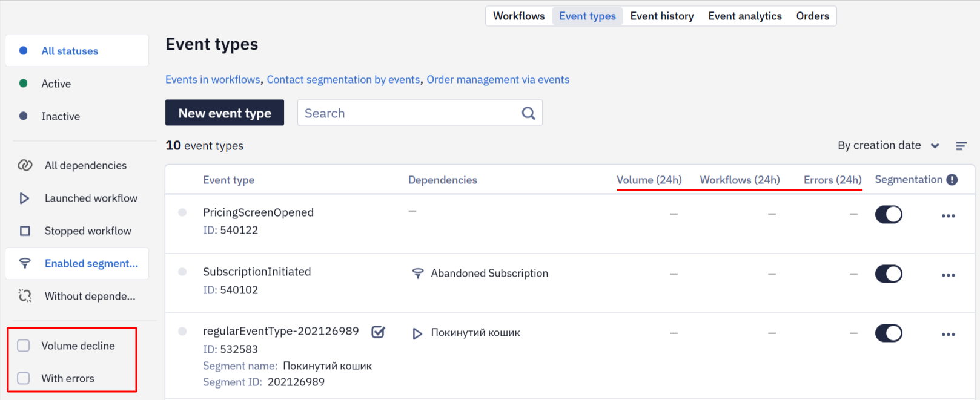Click ID: 532583 text

click(x=230, y=349)
